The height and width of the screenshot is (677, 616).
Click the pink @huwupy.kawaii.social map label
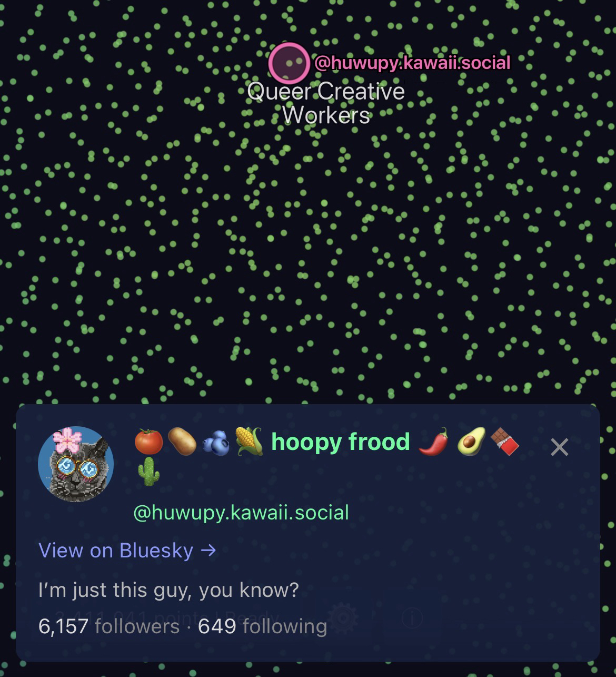pyautogui.click(x=412, y=63)
